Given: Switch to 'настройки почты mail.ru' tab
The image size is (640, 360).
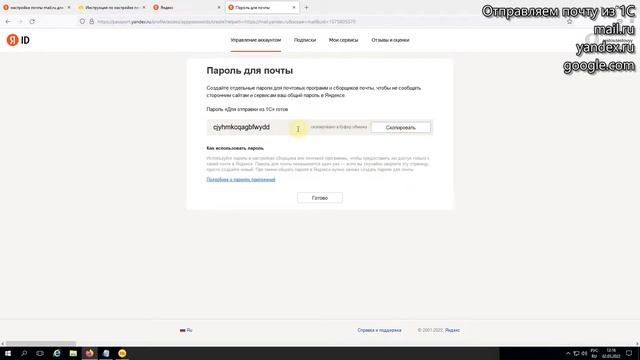Looking at the screenshot, I should point(37,7).
